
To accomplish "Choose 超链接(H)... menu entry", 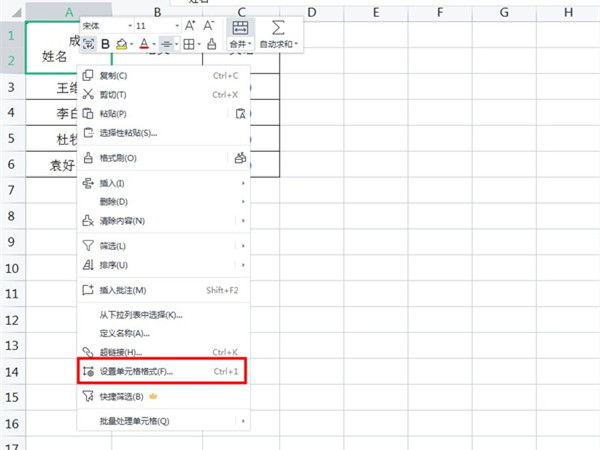I will click(x=163, y=352).
